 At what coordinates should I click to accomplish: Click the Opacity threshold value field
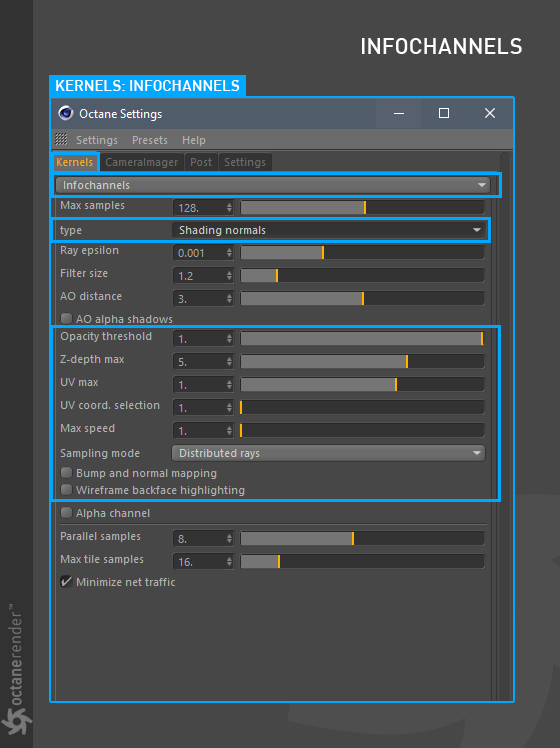point(199,339)
